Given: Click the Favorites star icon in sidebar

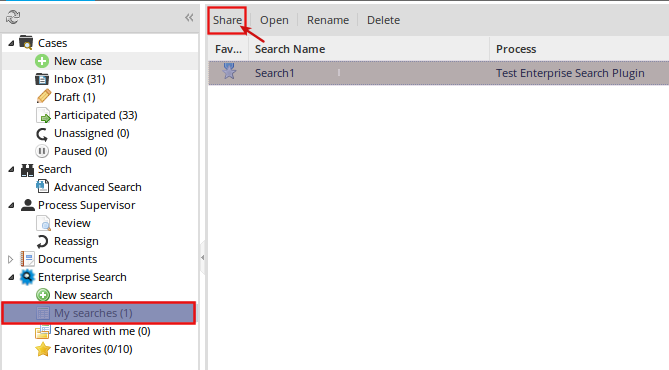Looking at the screenshot, I should coord(43,349).
